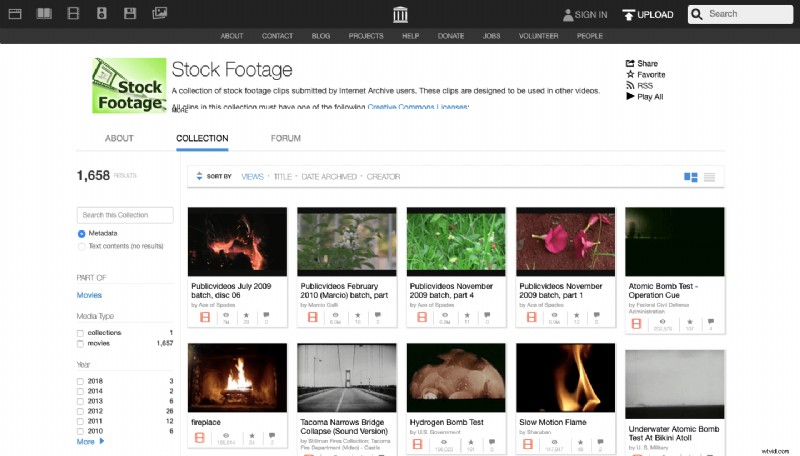This screenshot has height=456, width=800.
Task: Open the Audio speaker icon in top bar
Action: click(x=102, y=13)
